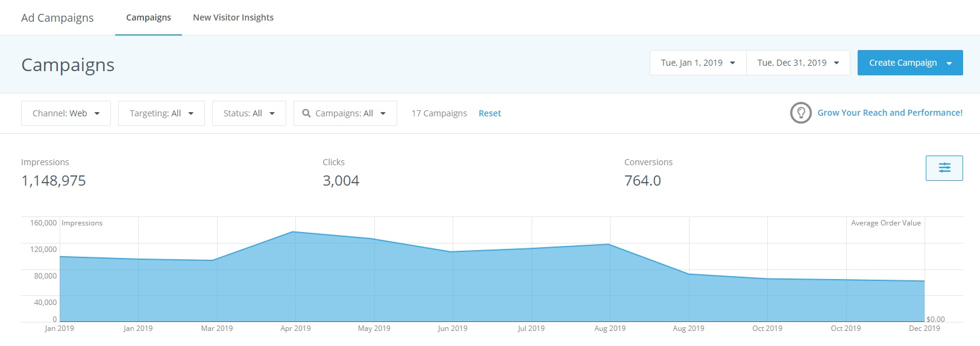Reset the campaign filters
Viewport: 980px width, 346px height.
[x=489, y=113]
